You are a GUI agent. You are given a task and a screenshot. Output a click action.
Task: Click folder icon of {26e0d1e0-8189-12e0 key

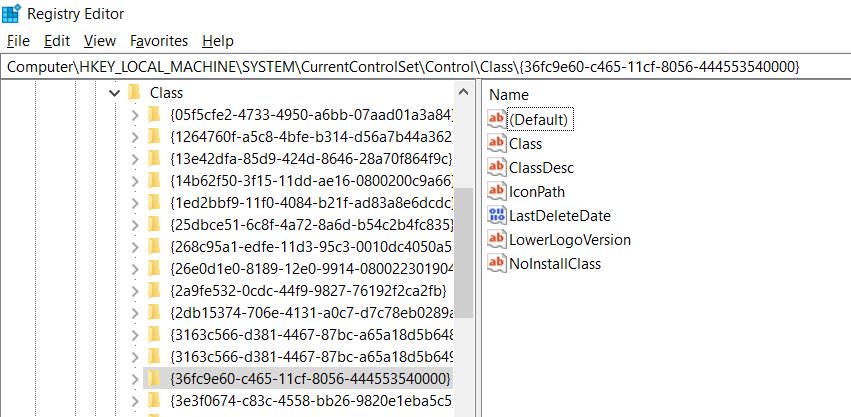tap(154, 268)
